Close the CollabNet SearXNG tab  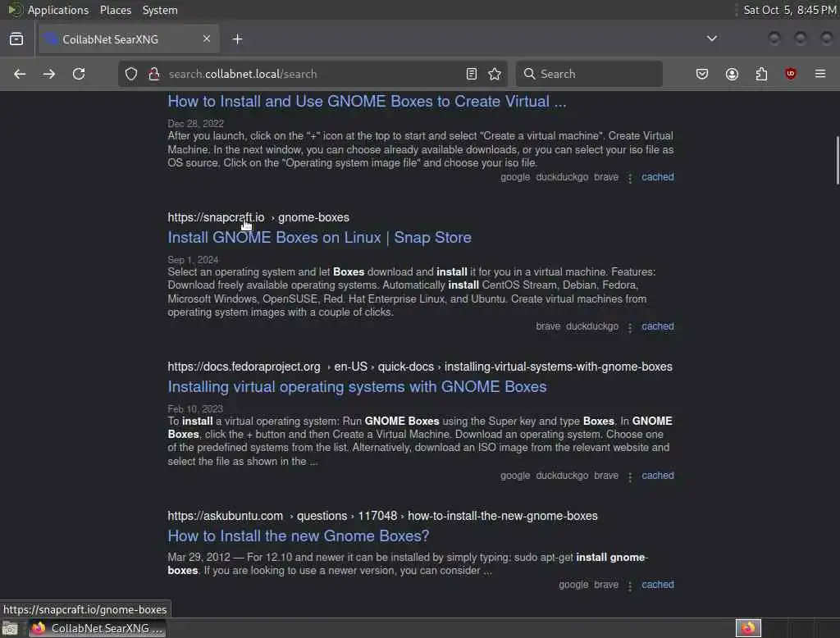tap(207, 39)
